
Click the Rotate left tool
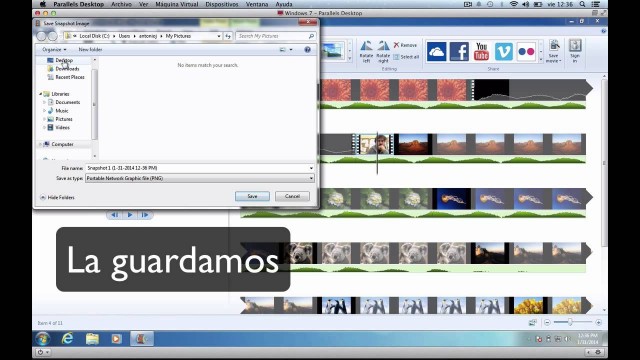pyautogui.click(x=366, y=51)
